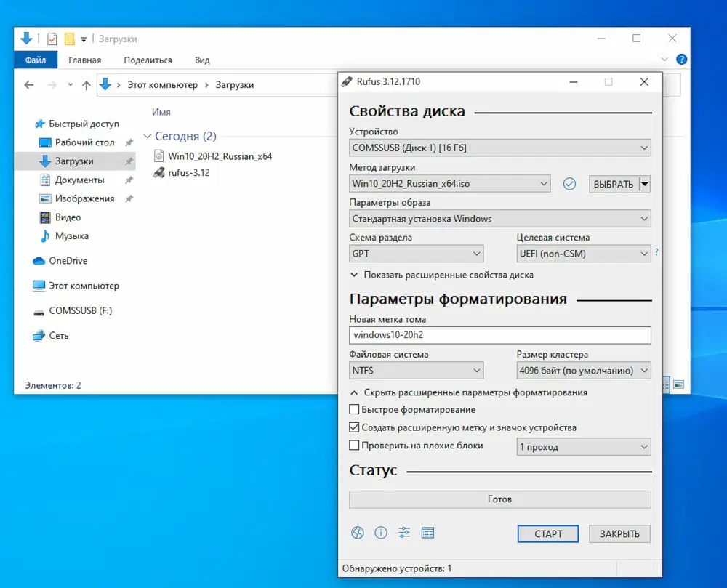Screen dimensions: 727x588
Task: Expand Показать расширенные свойства диска
Action: [442, 275]
